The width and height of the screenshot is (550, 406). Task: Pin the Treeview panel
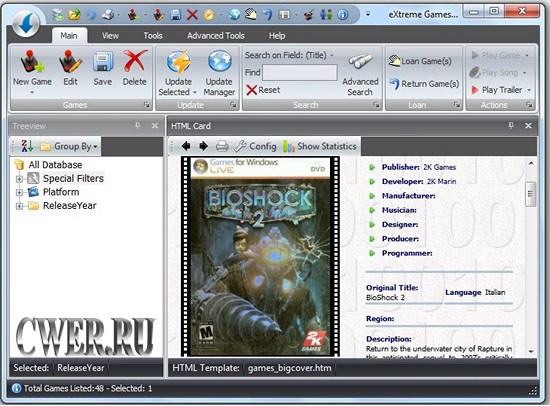click(138, 126)
